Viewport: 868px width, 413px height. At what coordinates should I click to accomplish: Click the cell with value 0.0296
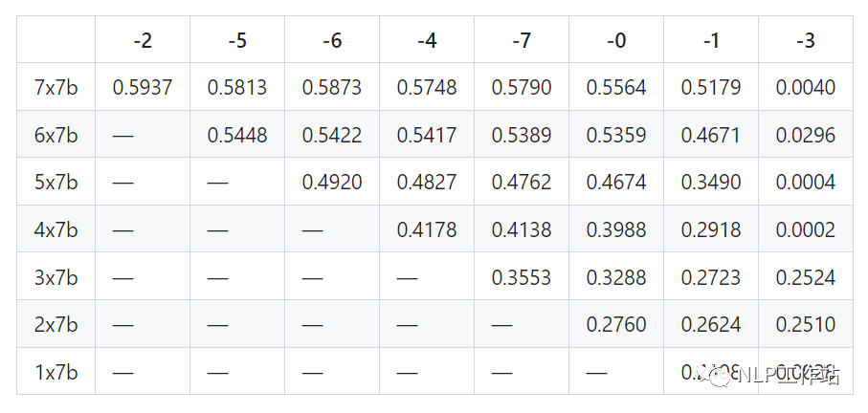[806, 136]
